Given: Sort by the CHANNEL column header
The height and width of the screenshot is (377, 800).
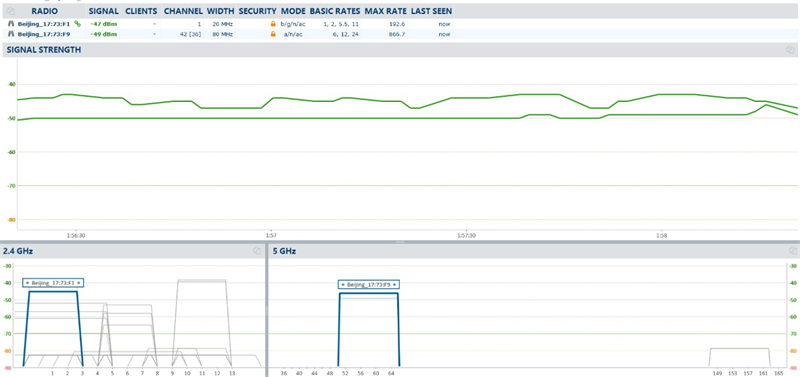Looking at the screenshot, I should point(183,11).
